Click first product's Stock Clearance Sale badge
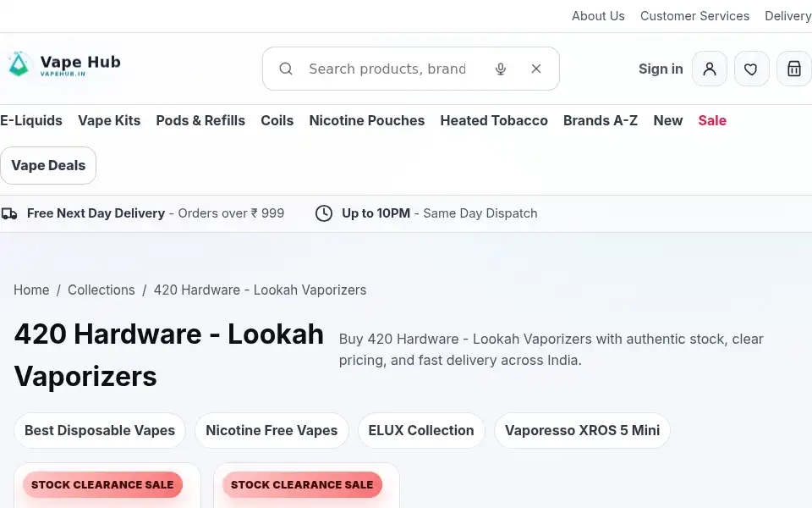The height and width of the screenshot is (508, 812). (x=102, y=484)
